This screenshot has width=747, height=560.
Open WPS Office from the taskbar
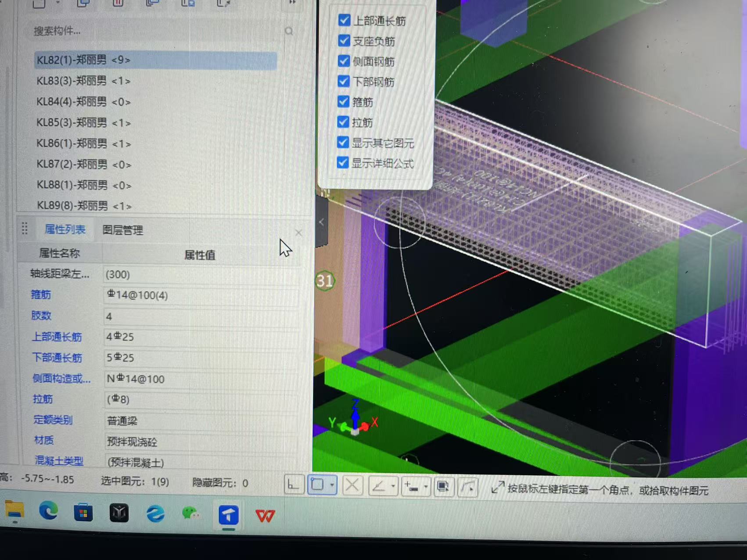265,515
